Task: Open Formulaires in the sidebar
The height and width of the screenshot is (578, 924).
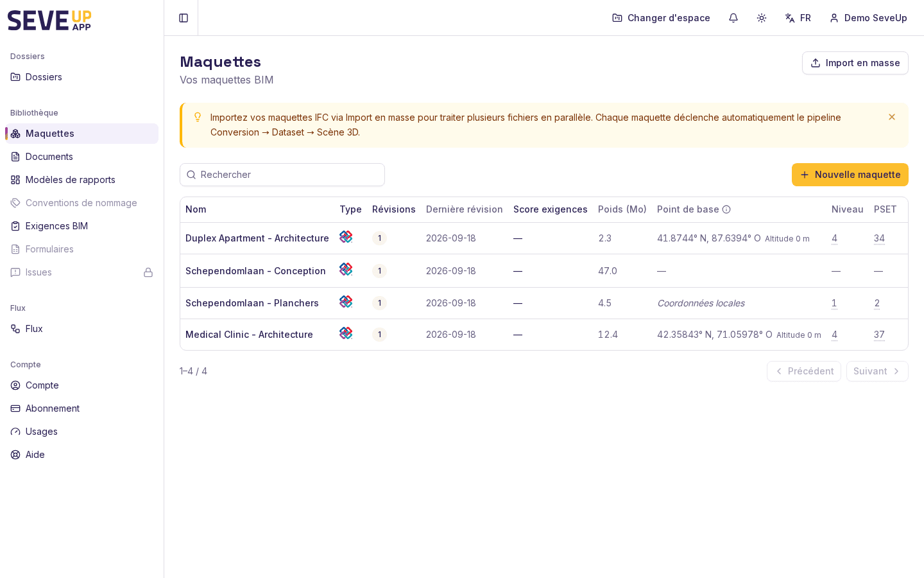Action: tap(82, 249)
